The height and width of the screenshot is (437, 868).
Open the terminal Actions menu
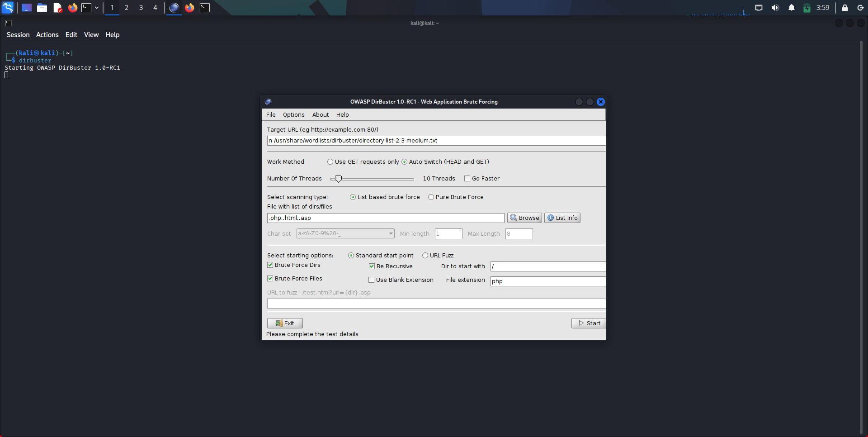(x=47, y=35)
